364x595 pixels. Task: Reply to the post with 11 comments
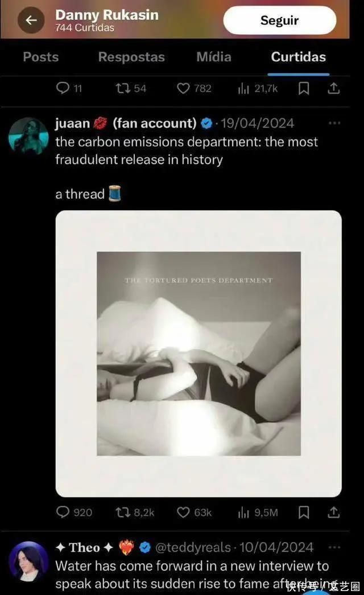[x=69, y=88]
